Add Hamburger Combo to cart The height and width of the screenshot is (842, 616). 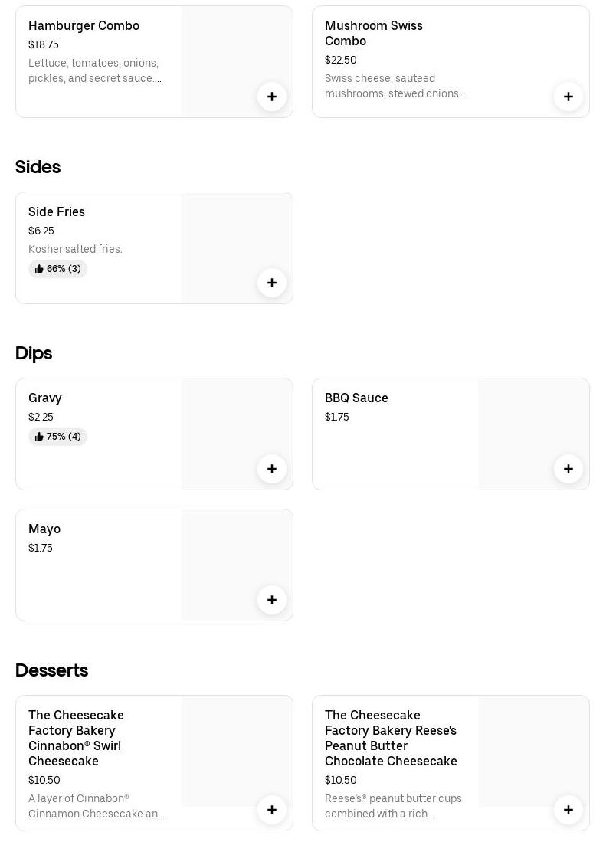click(272, 97)
